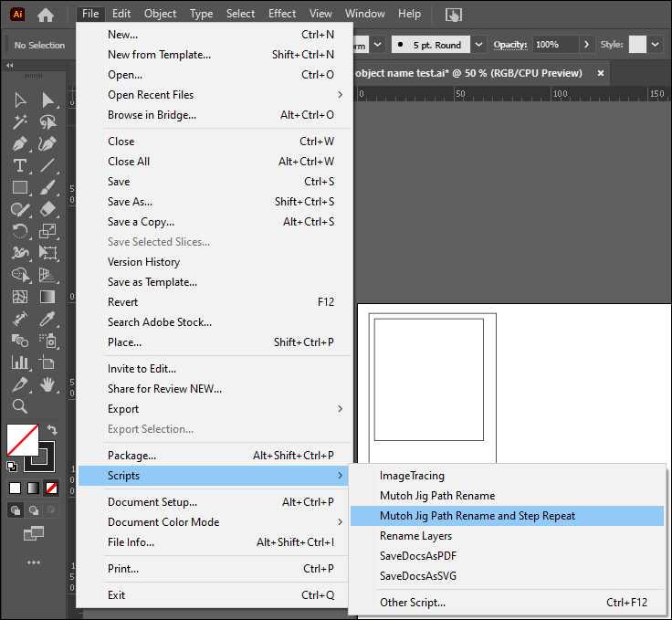This screenshot has width=672, height=620.
Task: Click the Illustrator Home icon
Action: (x=46, y=15)
